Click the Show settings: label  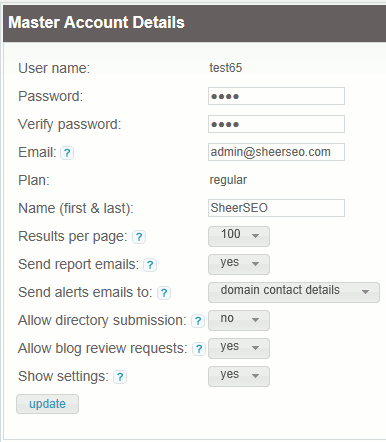coord(63,377)
